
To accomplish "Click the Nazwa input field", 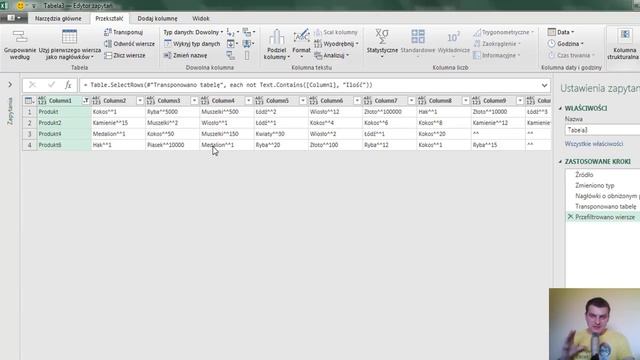I will point(602,130).
